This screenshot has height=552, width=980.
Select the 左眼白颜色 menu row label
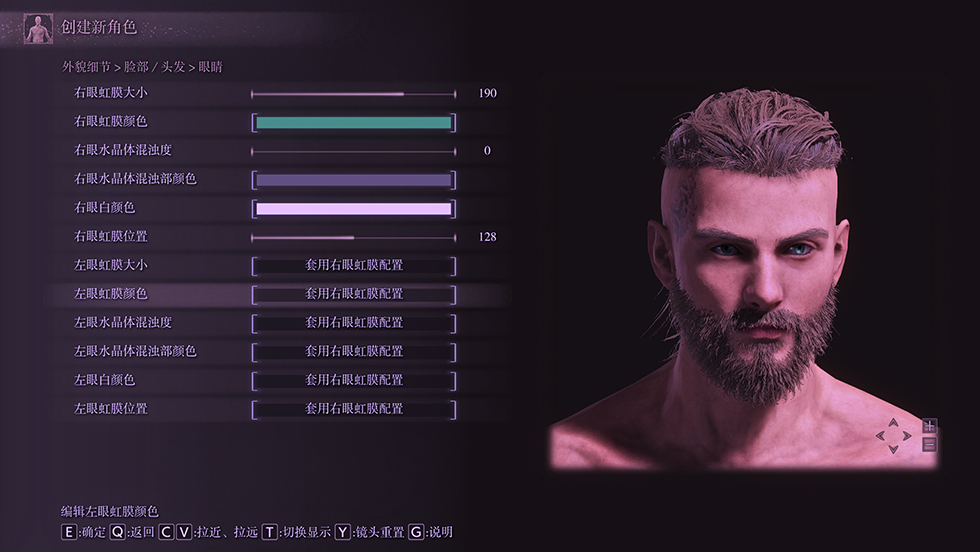coord(104,380)
